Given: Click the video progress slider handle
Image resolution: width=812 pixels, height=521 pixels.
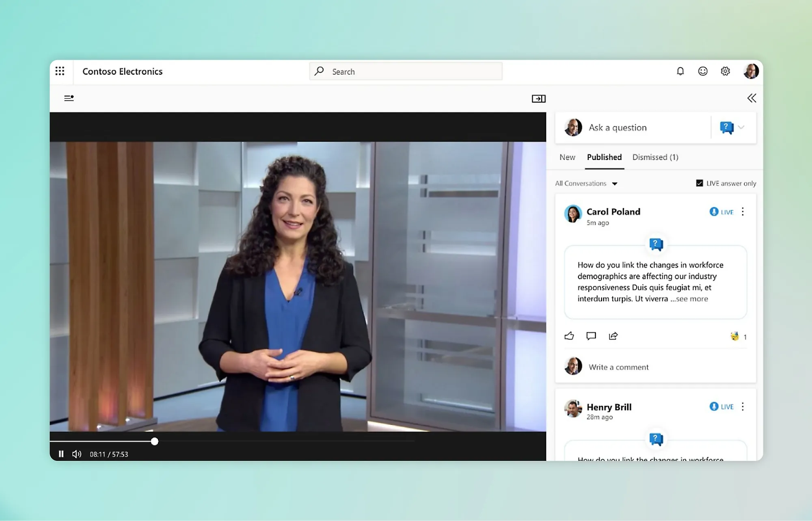Looking at the screenshot, I should point(155,441).
